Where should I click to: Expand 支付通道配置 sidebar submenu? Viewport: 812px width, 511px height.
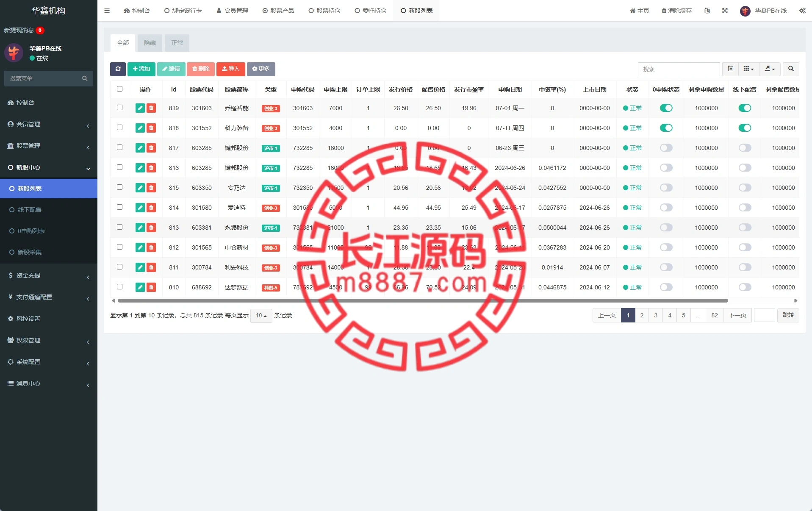tap(49, 297)
